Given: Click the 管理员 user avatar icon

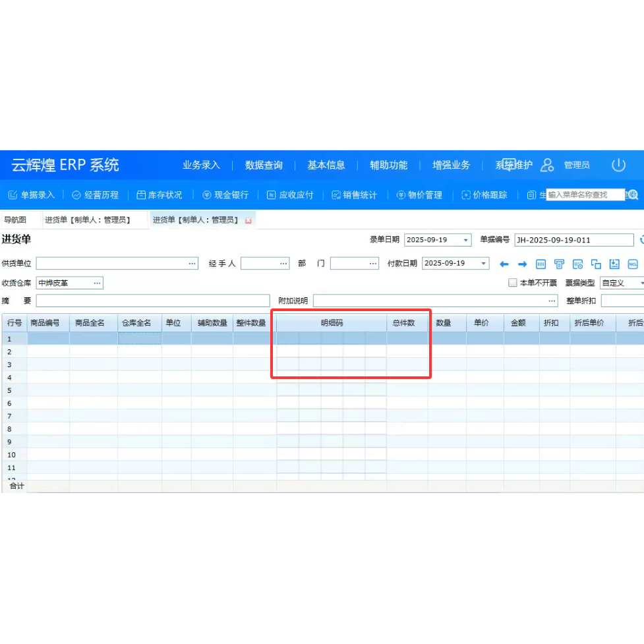Looking at the screenshot, I should (546, 165).
